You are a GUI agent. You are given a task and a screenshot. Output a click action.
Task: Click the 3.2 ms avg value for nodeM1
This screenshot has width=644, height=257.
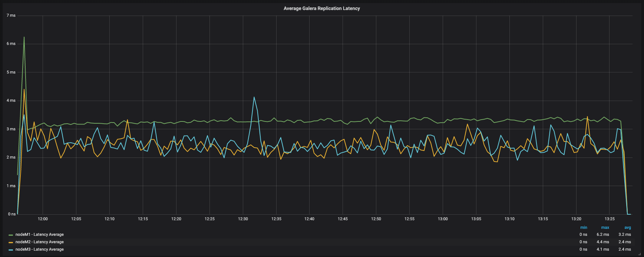point(624,235)
